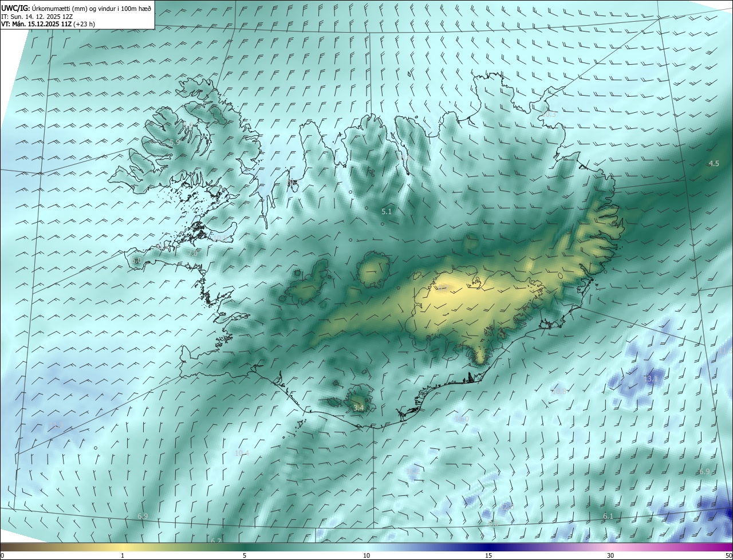Click the 'Úrkomumætti (mm) og vindur í 100m hæð' title

pyautogui.click(x=91, y=9)
